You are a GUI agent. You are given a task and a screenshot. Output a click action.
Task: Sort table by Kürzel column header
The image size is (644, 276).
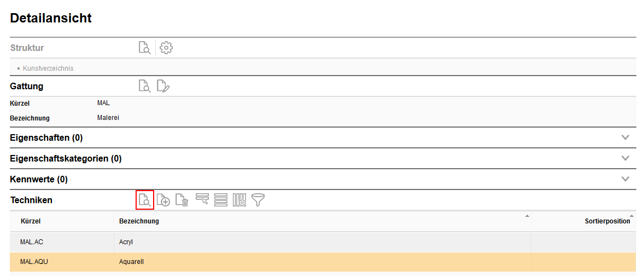tap(31, 221)
